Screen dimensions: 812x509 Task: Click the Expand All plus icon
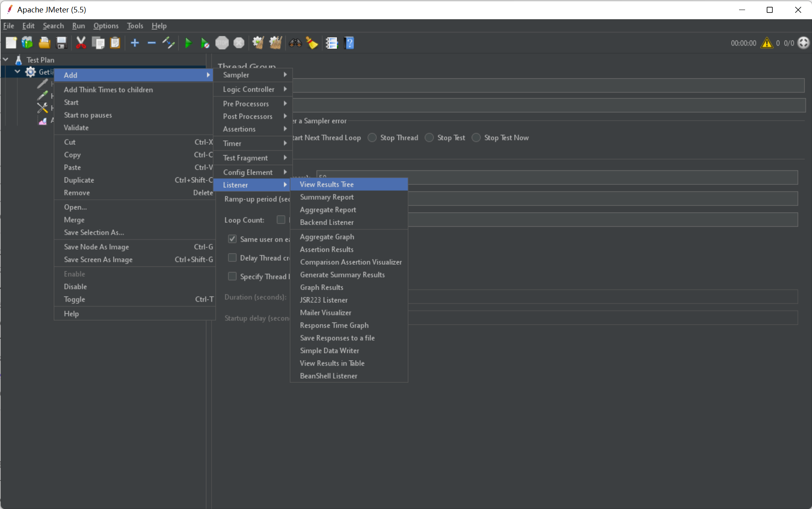135,43
